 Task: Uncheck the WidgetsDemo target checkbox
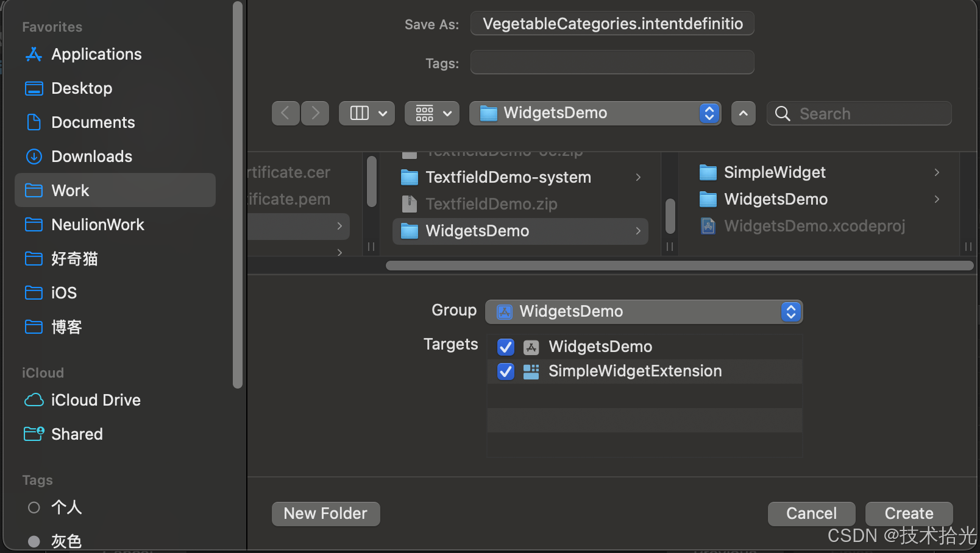point(506,347)
